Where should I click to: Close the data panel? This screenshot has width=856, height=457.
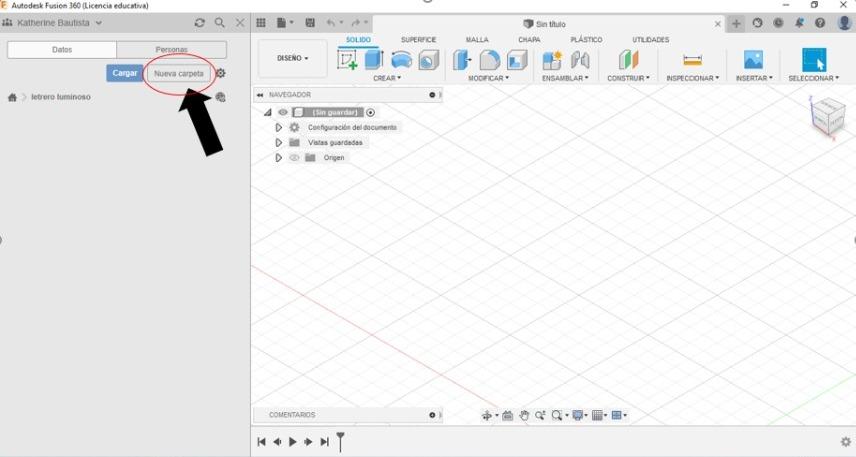pos(240,23)
